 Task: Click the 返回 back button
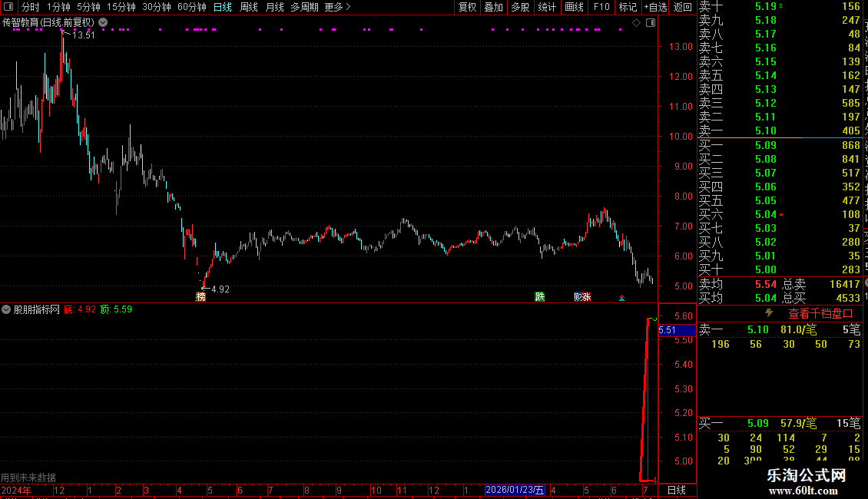(x=683, y=7)
